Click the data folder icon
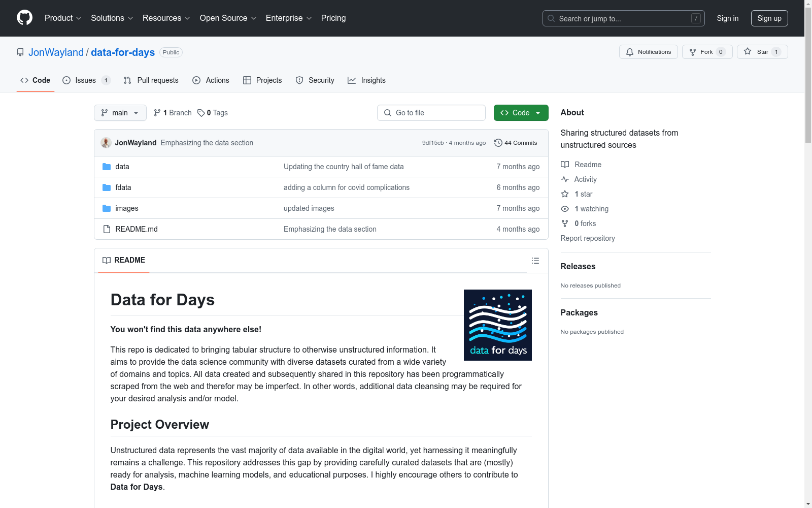The width and height of the screenshot is (812, 508). click(x=107, y=167)
